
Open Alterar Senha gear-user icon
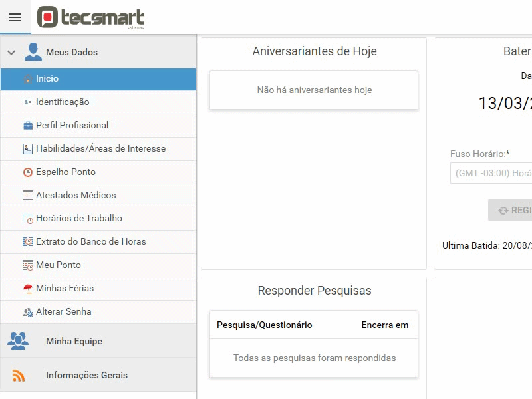click(28, 312)
